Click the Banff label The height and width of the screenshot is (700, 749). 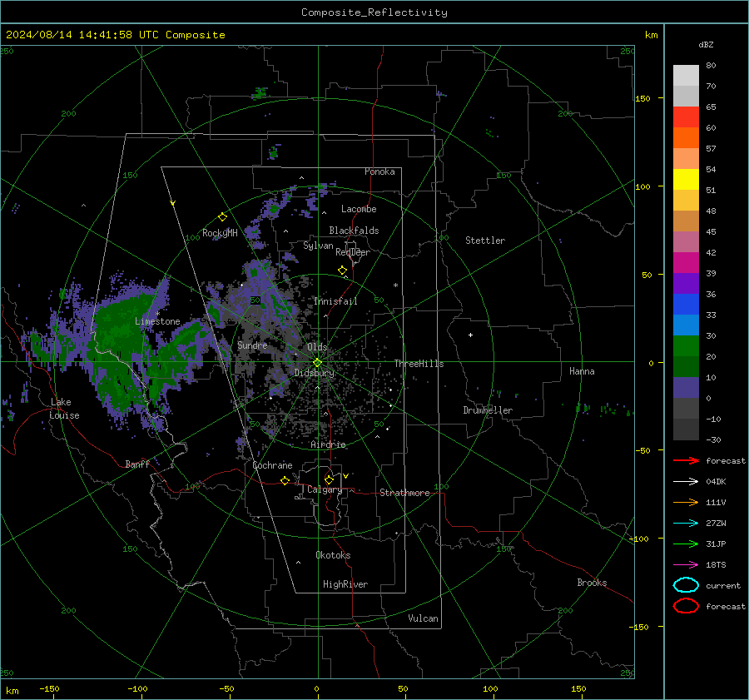(137, 464)
